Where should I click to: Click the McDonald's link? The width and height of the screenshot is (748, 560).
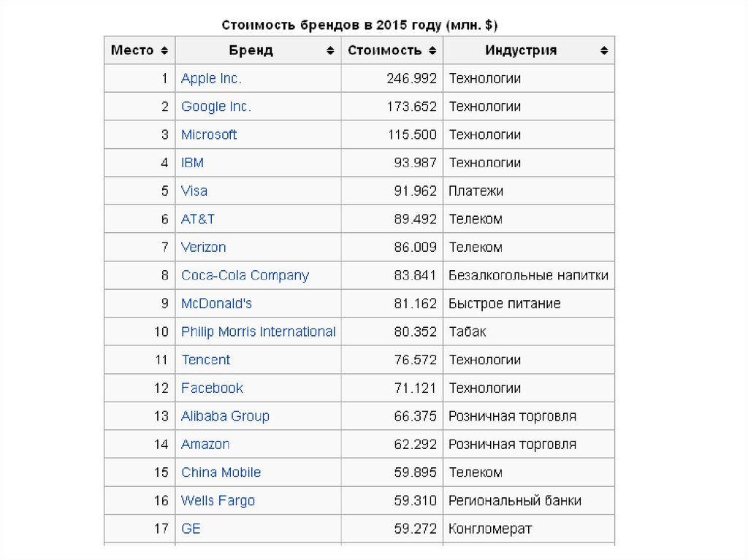coord(216,304)
